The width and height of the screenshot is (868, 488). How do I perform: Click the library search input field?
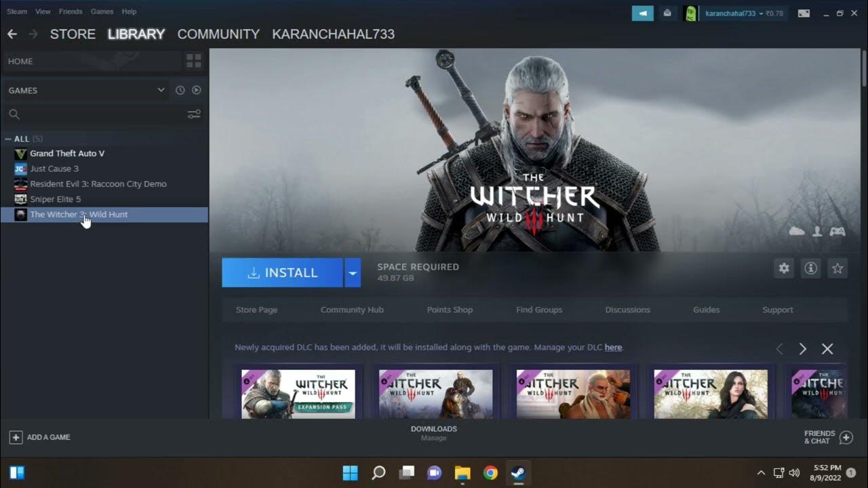[102, 115]
